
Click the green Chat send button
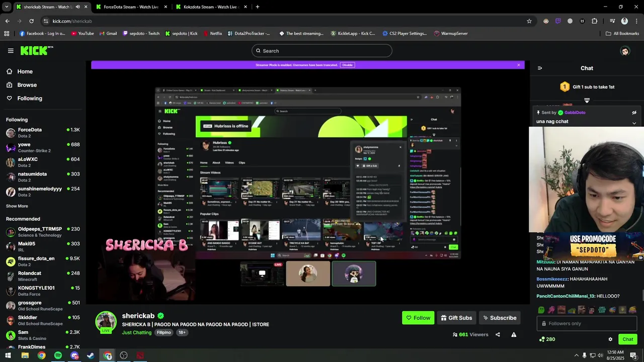click(627, 339)
